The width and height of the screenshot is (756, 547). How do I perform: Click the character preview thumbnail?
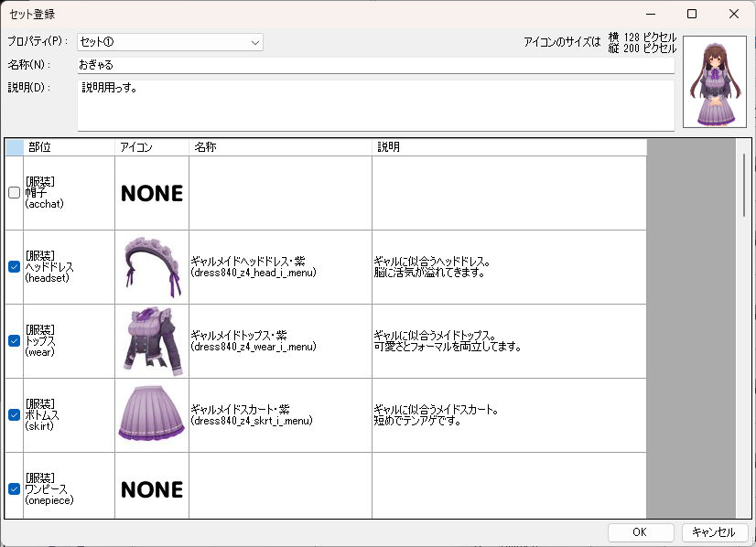714,82
